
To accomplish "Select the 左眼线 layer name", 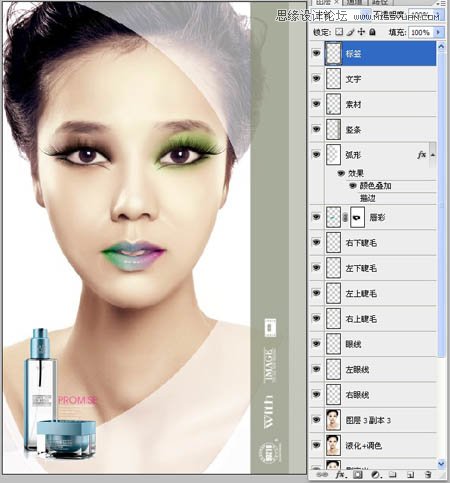I will [x=357, y=370].
